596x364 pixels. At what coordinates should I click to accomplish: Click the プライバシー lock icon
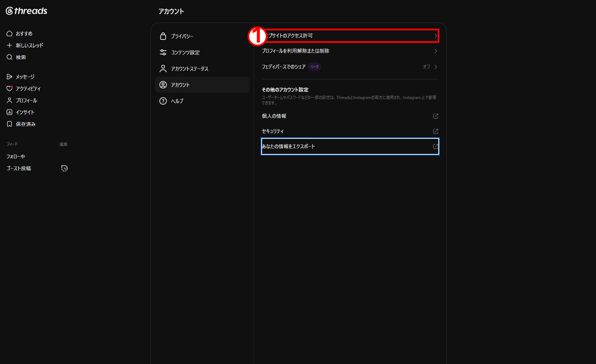pyautogui.click(x=163, y=36)
